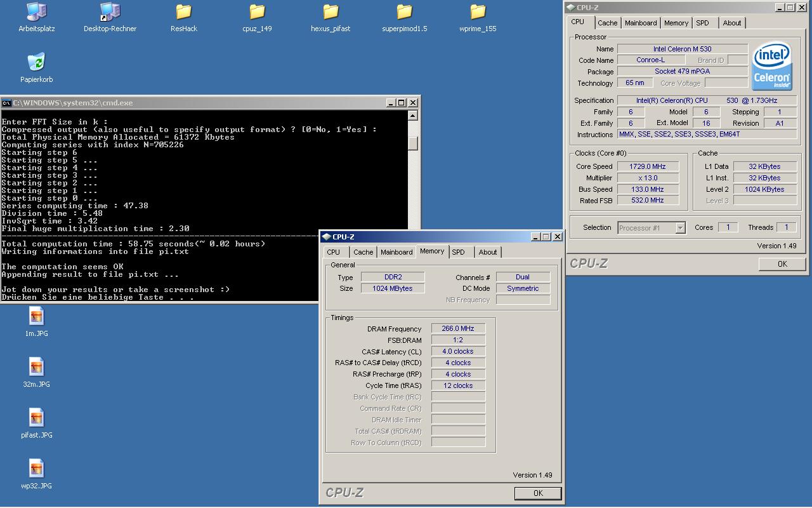Switch to Mainboard tab in memory window

pos(396,252)
